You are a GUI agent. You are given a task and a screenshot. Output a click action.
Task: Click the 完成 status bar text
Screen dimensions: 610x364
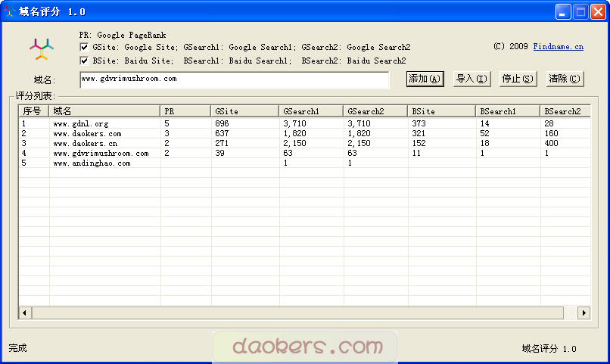[x=18, y=348]
